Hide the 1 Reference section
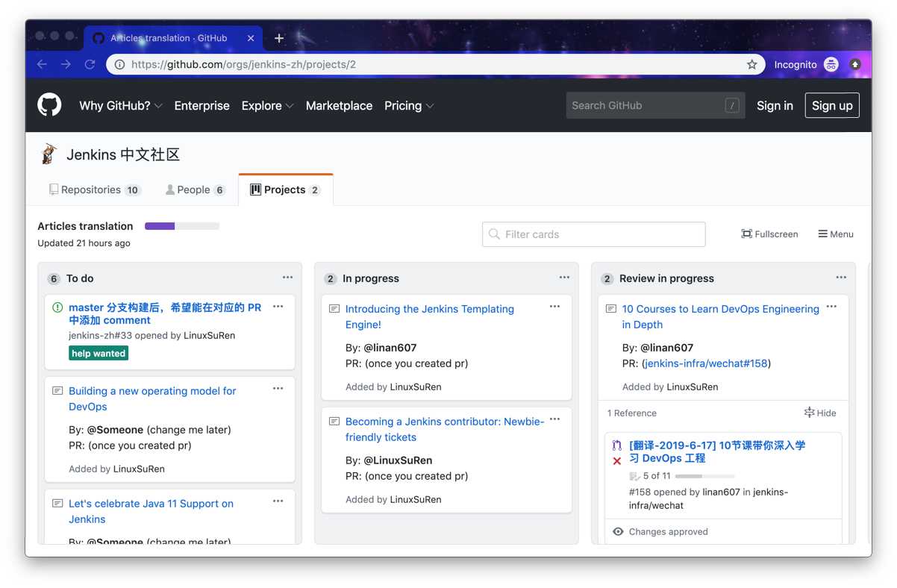 [x=820, y=413]
